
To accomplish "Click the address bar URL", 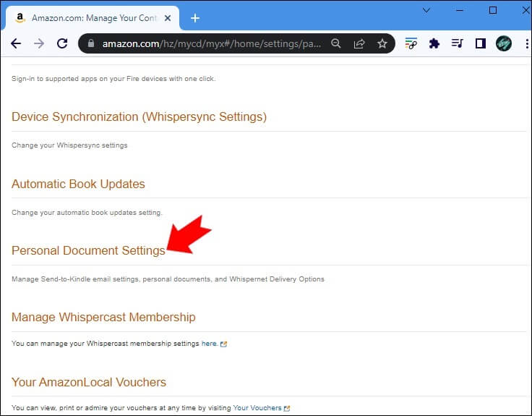I will (x=212, y=44).
